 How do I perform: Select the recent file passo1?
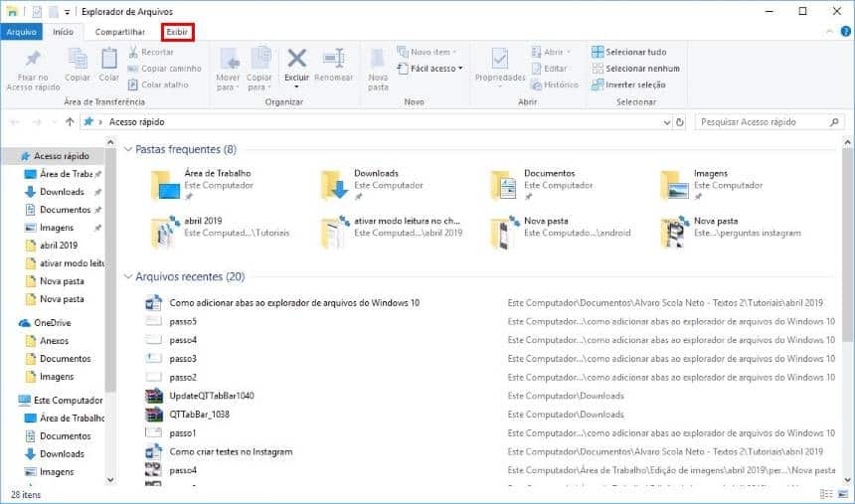(183, 433)
